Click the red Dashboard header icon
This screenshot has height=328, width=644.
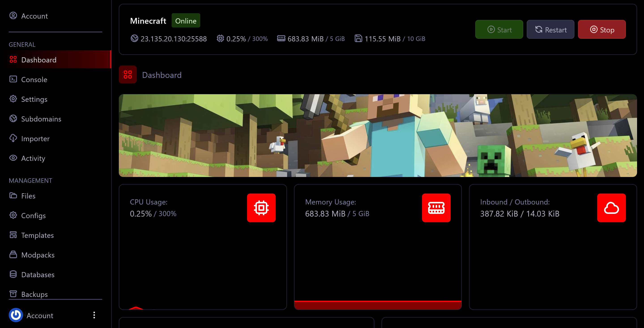128,75
